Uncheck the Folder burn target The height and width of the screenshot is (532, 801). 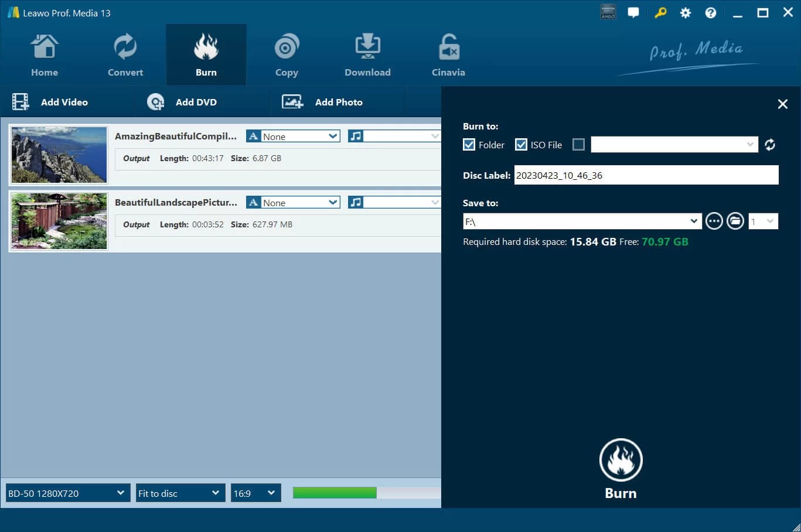(x=469, y=144)
